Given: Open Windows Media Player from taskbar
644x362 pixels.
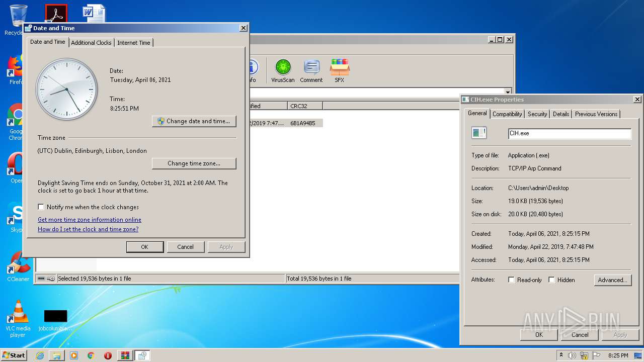Looking at the screenshot, I should pyautogui.click(x=74, y=355).
